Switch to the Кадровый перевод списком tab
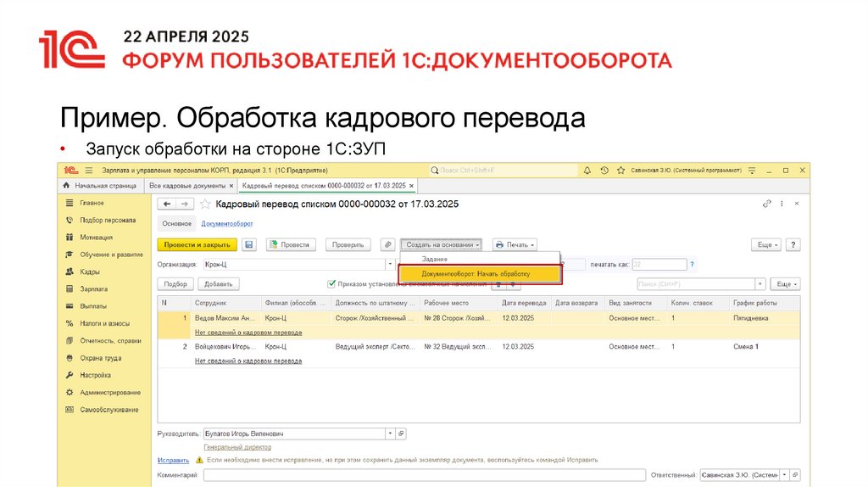This screenshot has height=487, width=868. coord(324,186)
